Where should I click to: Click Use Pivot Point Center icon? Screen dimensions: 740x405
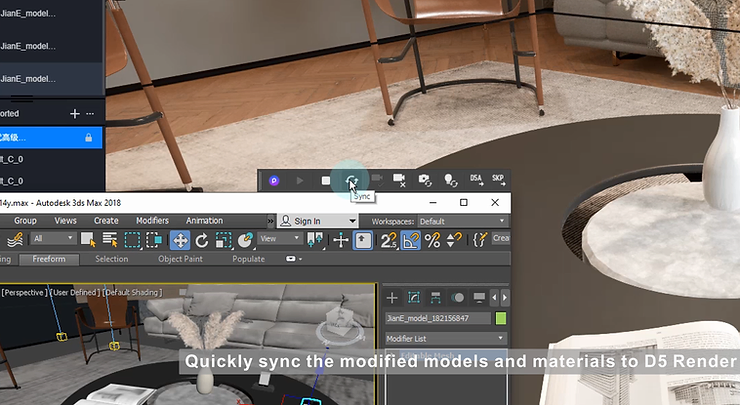click(315, 240)
